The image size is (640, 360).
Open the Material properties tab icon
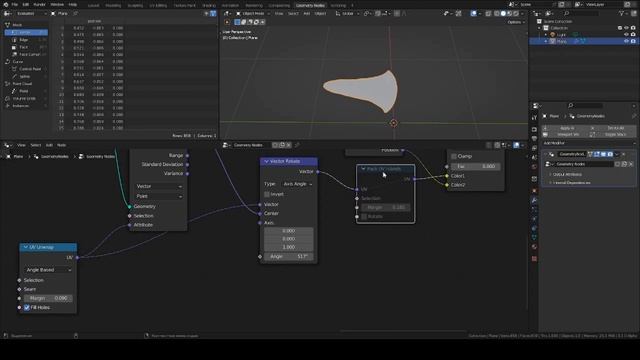click(534, 247)
